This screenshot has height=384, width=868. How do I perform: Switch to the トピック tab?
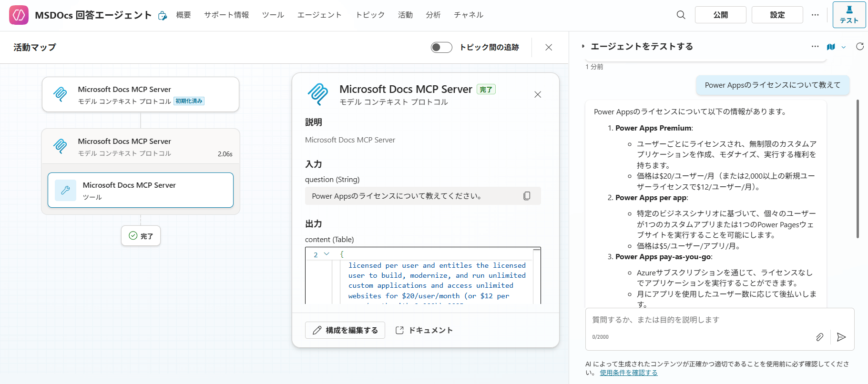tap(370, 15)
